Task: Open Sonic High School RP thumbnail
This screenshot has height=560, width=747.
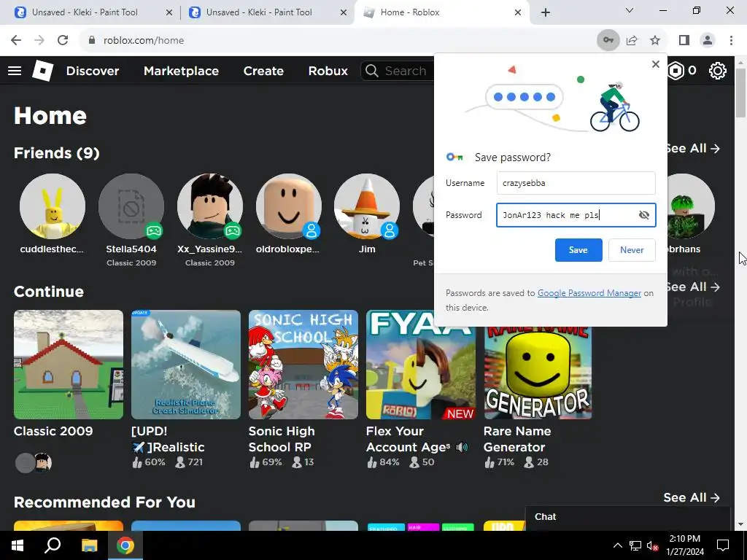Action: click(x=303, y=365)
